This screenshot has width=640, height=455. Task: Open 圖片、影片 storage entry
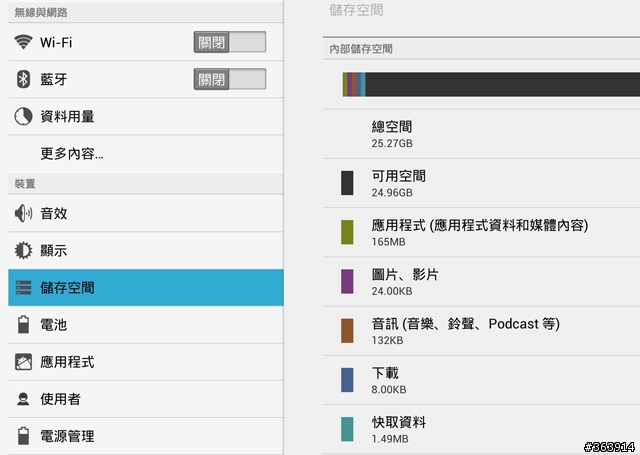pyautogui.click(x=481, y=282)
